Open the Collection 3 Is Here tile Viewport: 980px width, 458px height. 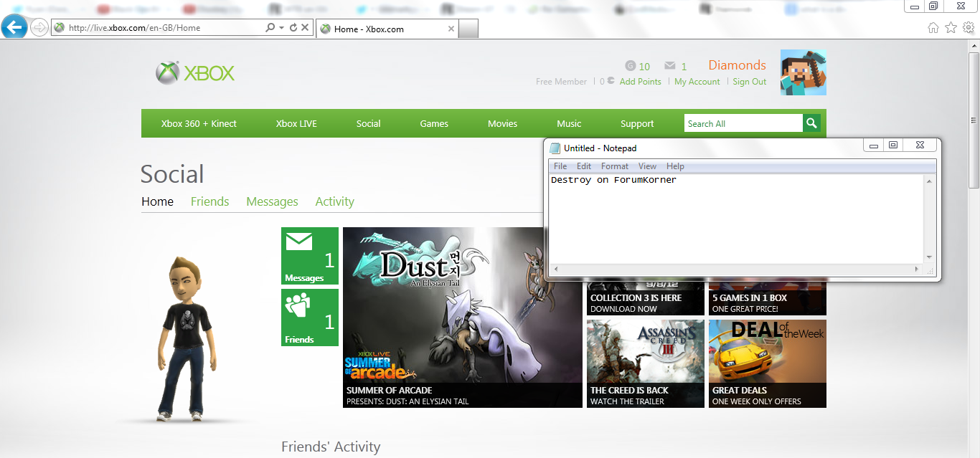click(x=646, y=299)
